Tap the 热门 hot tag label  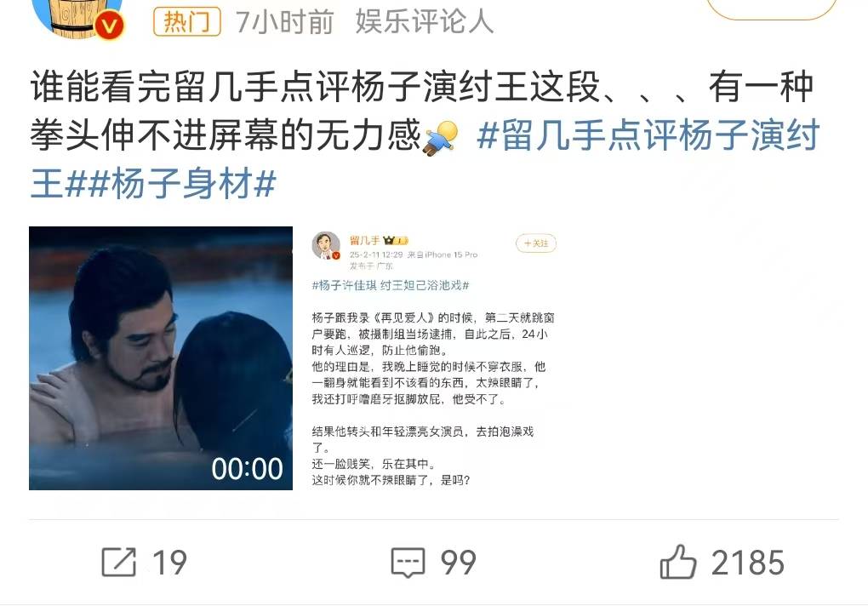(186, 22)
